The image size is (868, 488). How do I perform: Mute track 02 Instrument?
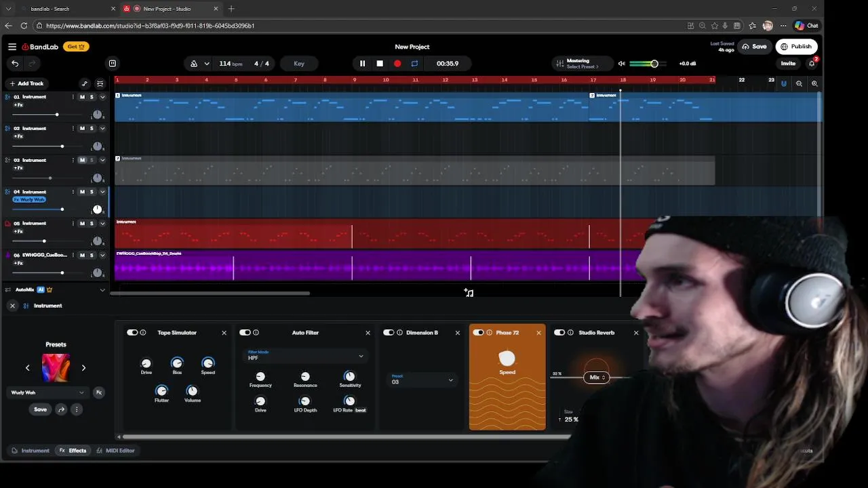(82, 128)
